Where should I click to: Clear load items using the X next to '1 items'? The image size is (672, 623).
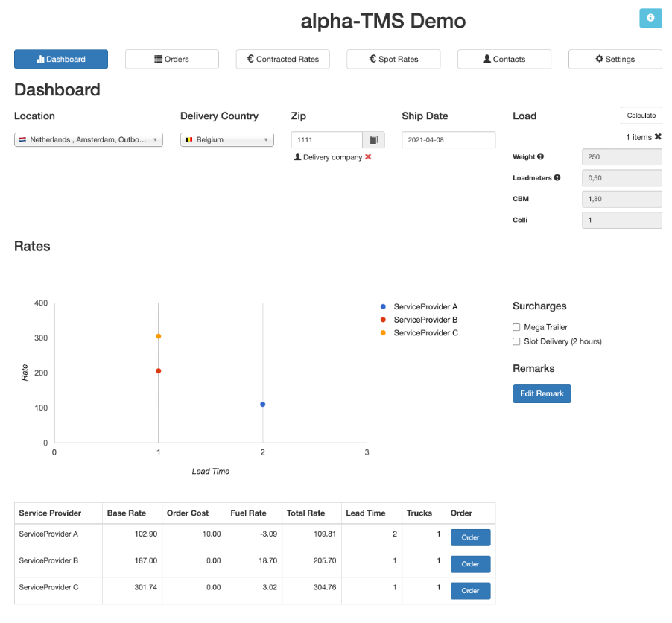pos(659,136)
